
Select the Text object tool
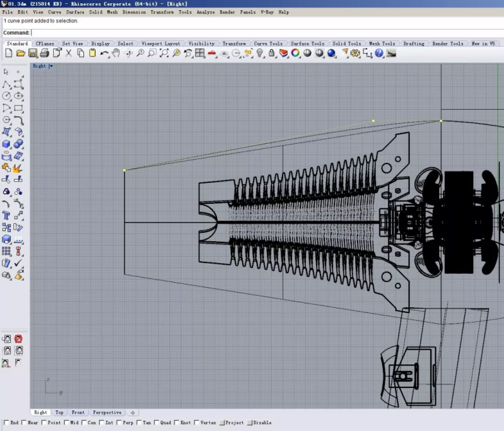tap(6, 215)
